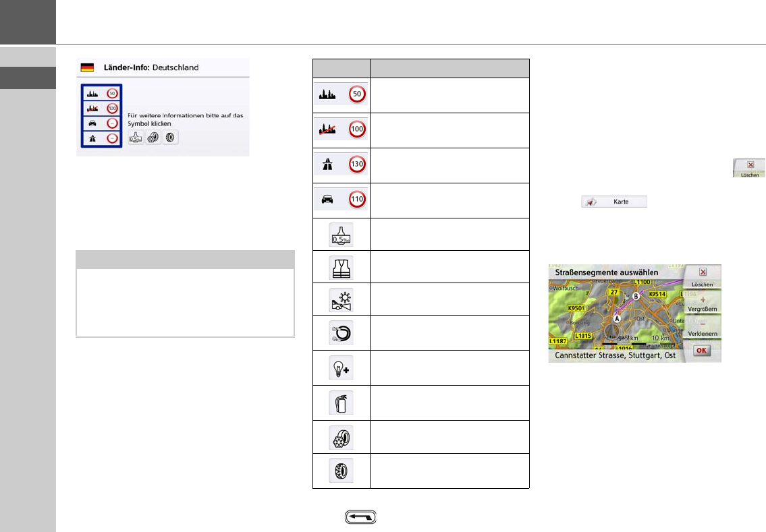Click the standalone Löschen button above the Karte button
766x532 pixels.
coord(749,168)
